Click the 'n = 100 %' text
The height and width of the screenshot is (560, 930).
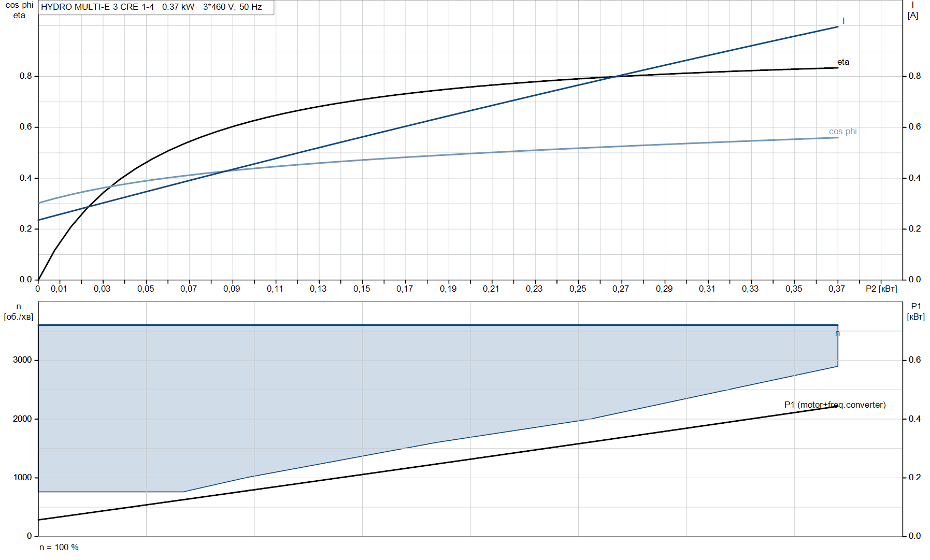pos(59,547)
